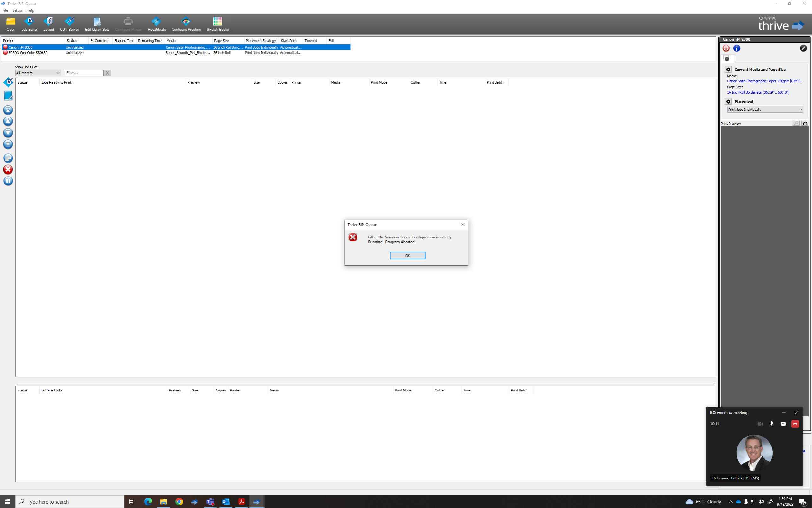
Task: Mute microphone in the meeting window
Action: pyautogui.click(x=772, y=424)
